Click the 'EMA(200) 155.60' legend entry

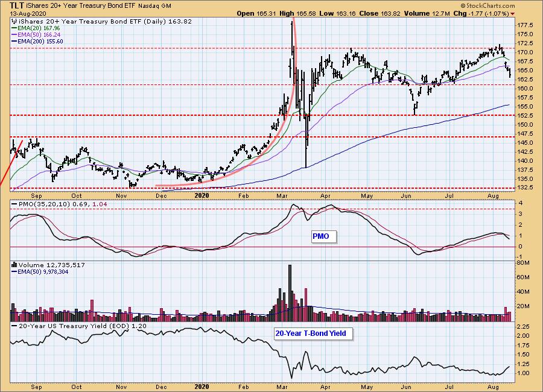coord(40,41)
